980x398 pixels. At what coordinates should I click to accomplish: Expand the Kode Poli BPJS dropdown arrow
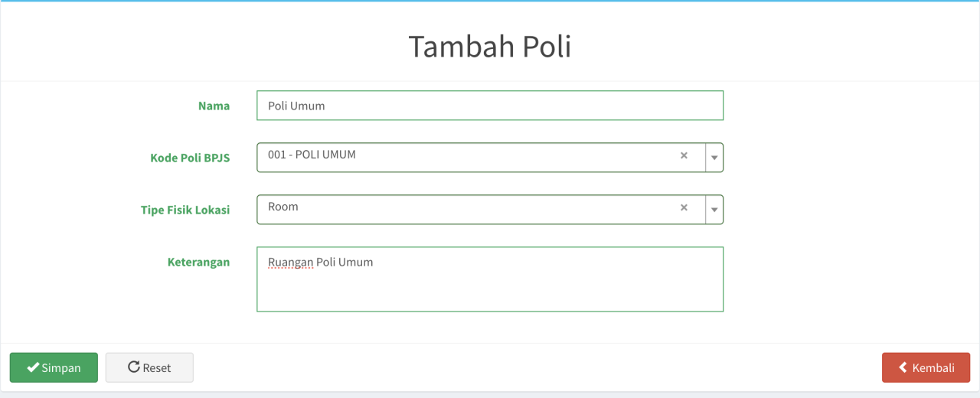pyautogui.click(x=714, y=158)
